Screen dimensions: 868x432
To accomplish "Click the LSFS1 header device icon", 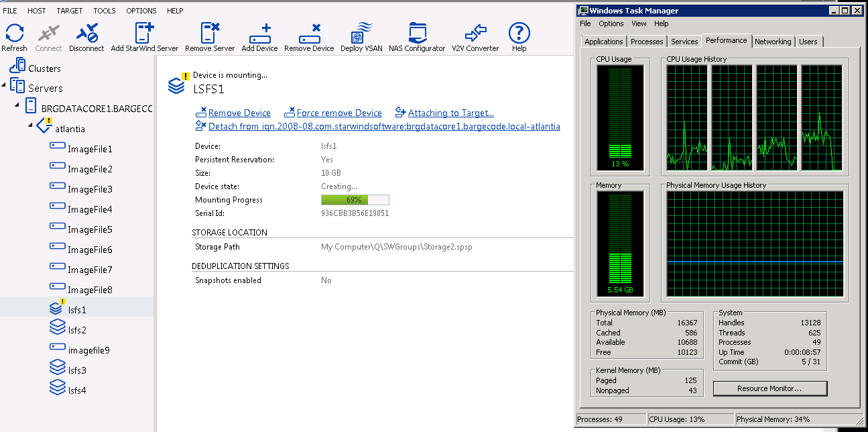I will click(177, 84).
